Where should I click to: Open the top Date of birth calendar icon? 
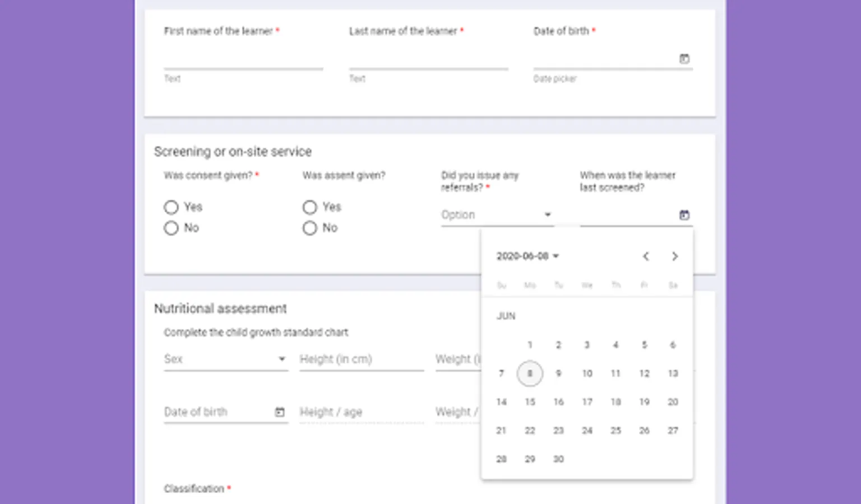[x=684, y=59]
